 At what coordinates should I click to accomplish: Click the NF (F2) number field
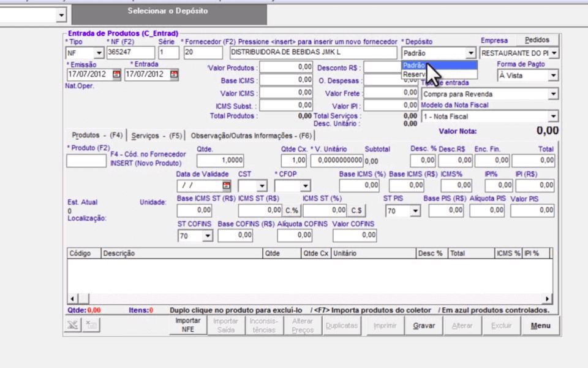coord(130,53)
